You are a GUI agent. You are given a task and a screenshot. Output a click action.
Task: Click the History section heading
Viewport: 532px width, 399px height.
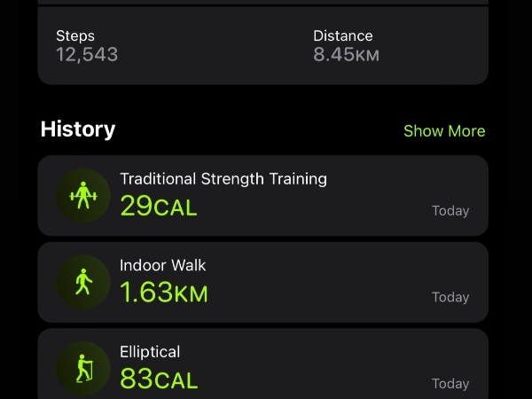point(78,129)
